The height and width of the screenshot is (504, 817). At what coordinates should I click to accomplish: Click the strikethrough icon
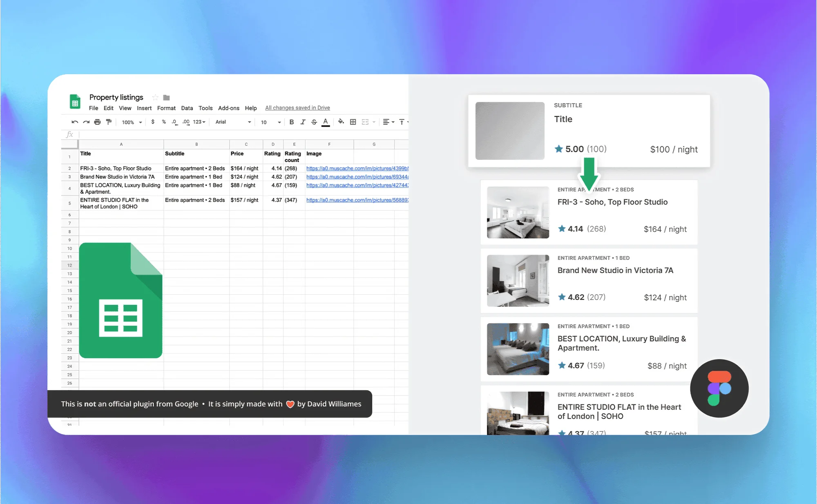pyautogui.click(x=314, y=122)
